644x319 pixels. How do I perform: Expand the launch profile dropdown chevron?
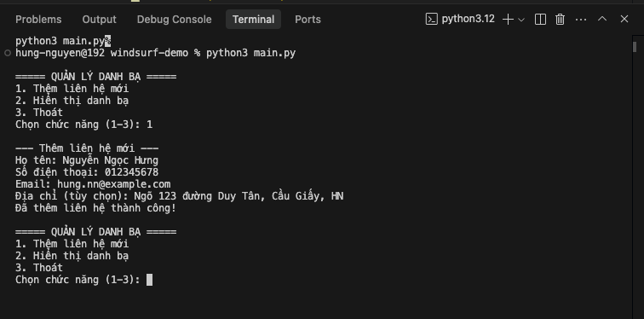(521, 20)
